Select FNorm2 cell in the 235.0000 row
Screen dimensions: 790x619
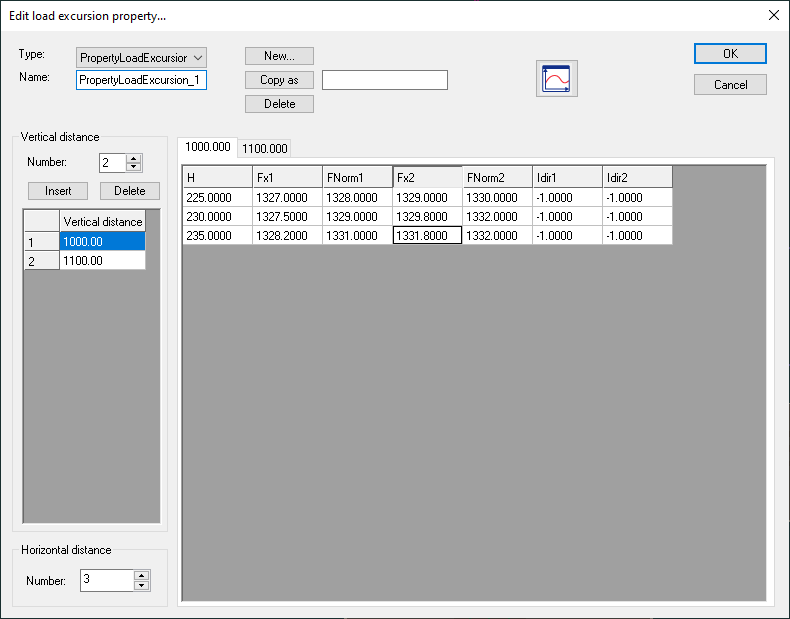tap(497, 235)
